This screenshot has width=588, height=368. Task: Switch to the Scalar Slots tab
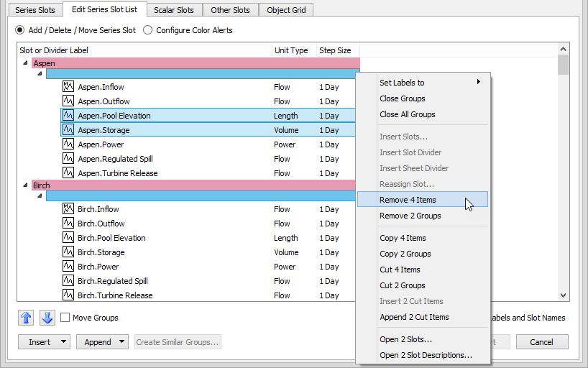click(174, 10)
